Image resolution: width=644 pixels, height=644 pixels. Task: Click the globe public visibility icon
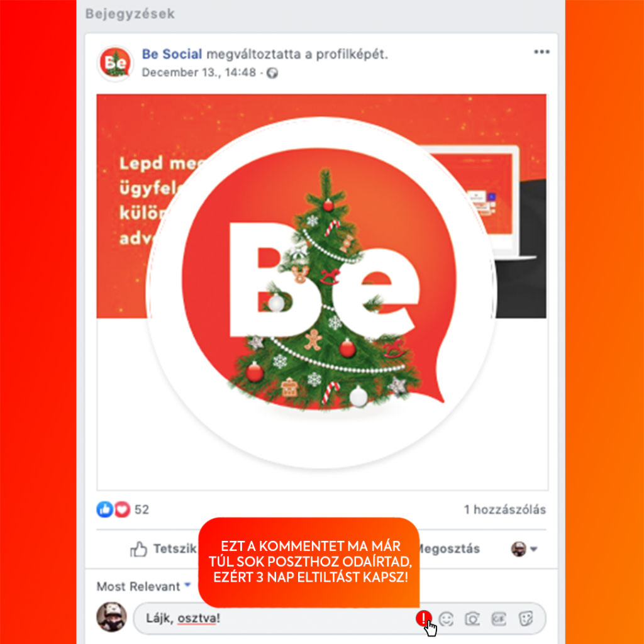click(x=272, y=73)
